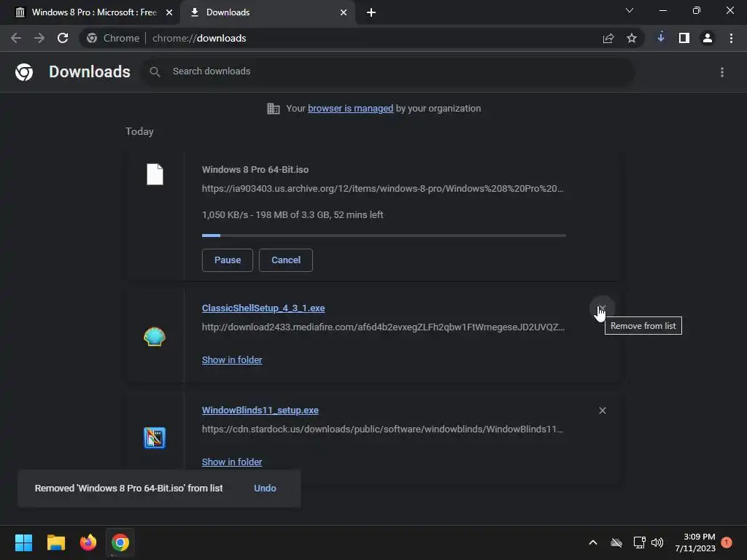Image resolution: width=747 pixels, height=560 pixels.
Task: Click the cloud sync tray icon
Action: pos(616,542)
